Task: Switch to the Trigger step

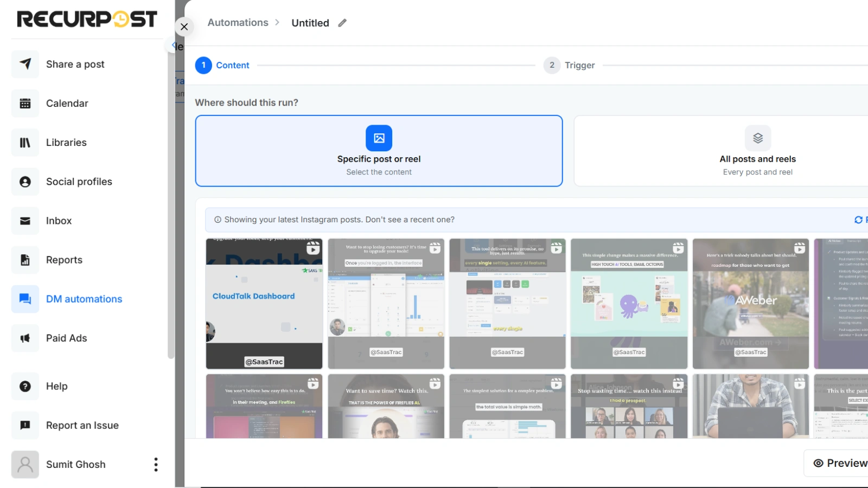Action: click(569, 65)
